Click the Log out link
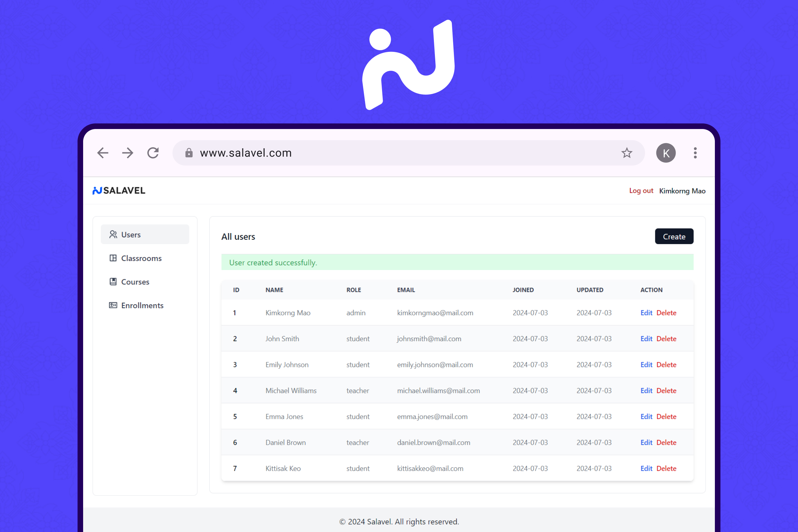This screenshot has width=798, height=532. [x=641, y=191]
